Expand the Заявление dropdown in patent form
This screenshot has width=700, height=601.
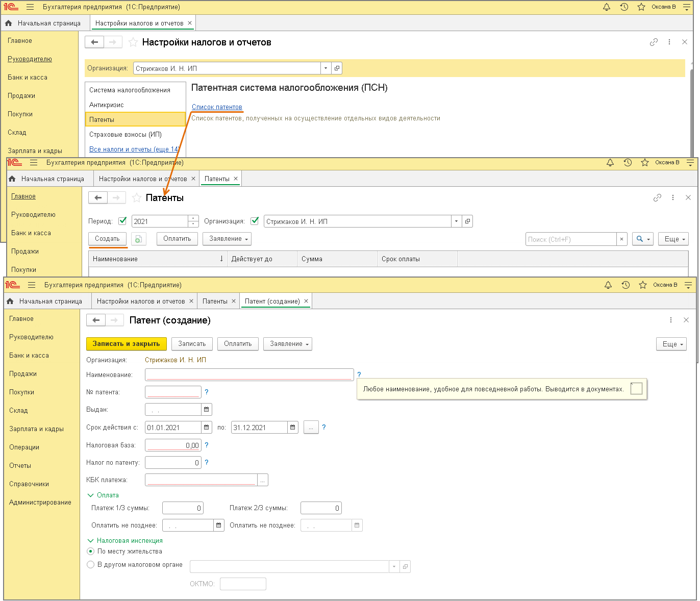click(288, 344)
